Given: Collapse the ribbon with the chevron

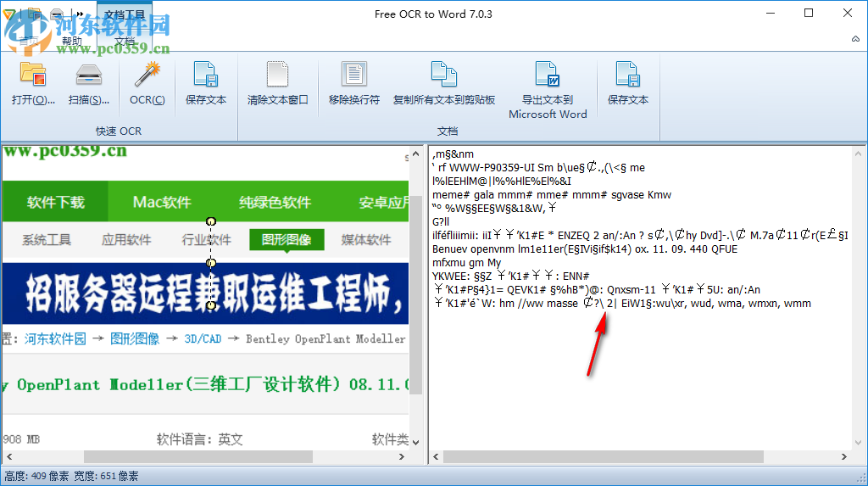Looking at the screenshot, I should [x=855, y=39].
